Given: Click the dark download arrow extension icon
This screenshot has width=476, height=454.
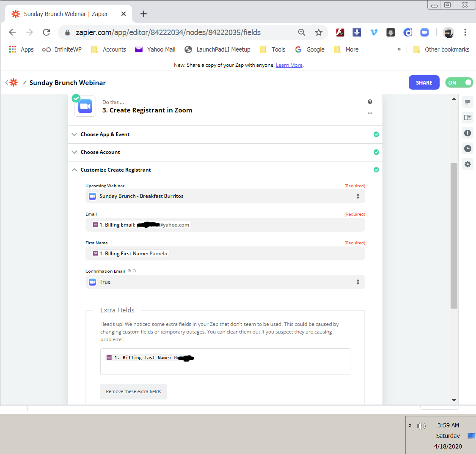Looking at the screenshot, I should (x=391, y=33).
